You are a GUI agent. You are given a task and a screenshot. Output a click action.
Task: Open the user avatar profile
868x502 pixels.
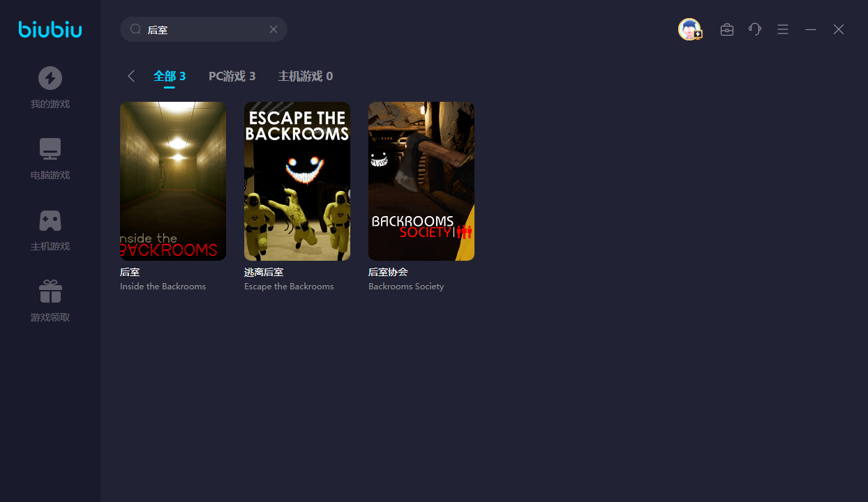click(689, 29)
